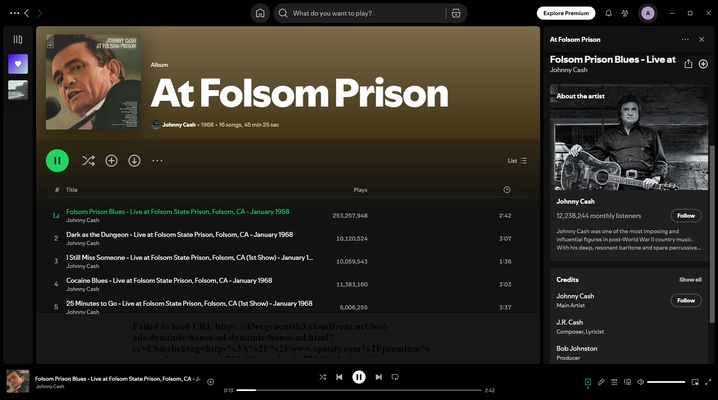Toggle Now Playing view
718x400 pixels.
[588, 382]
